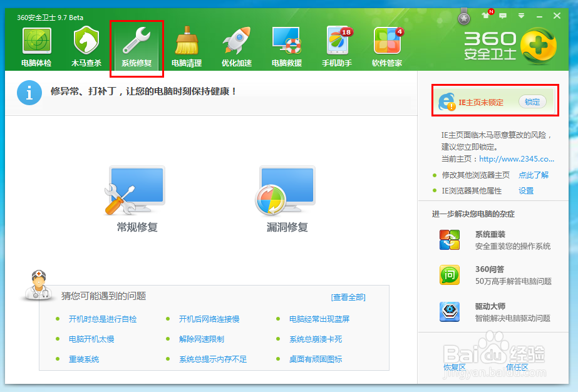Click the doctor avatar icon
578x392 pixels.
38,284
